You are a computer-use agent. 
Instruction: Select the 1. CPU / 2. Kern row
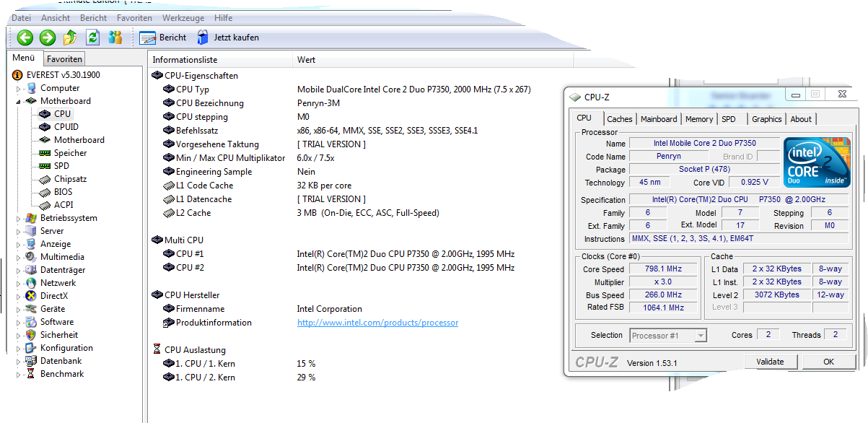(240, 378)
